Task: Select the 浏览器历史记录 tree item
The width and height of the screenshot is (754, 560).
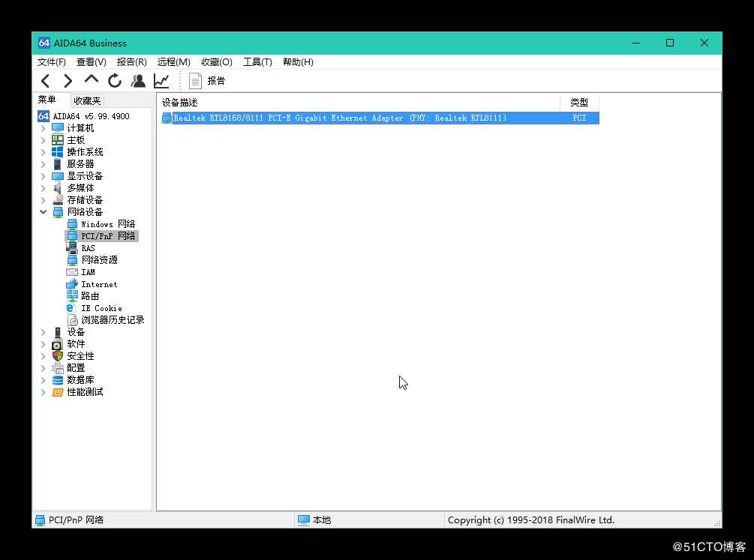Action: coord(106,320)
